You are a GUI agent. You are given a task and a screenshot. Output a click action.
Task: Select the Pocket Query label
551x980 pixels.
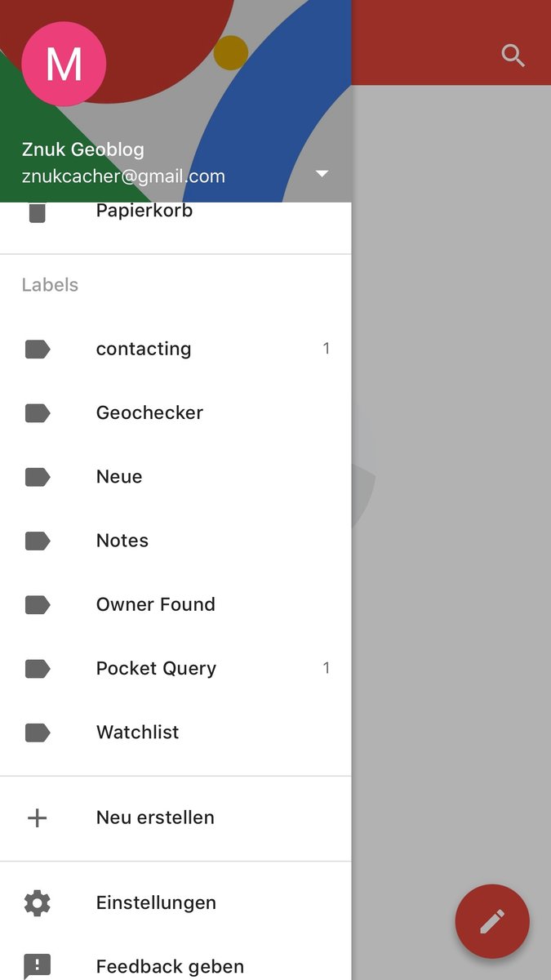pos(176,668)
